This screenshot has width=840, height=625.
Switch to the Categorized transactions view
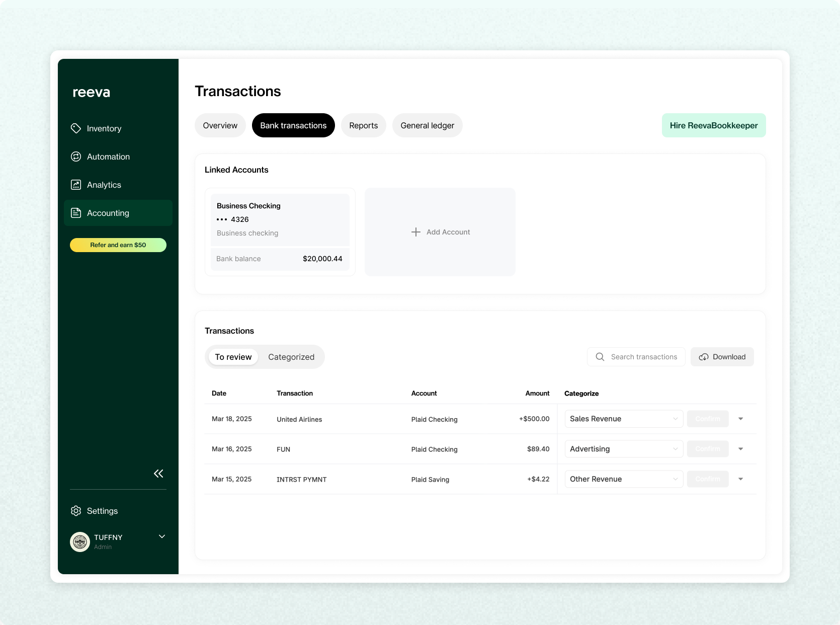[291, 357]
